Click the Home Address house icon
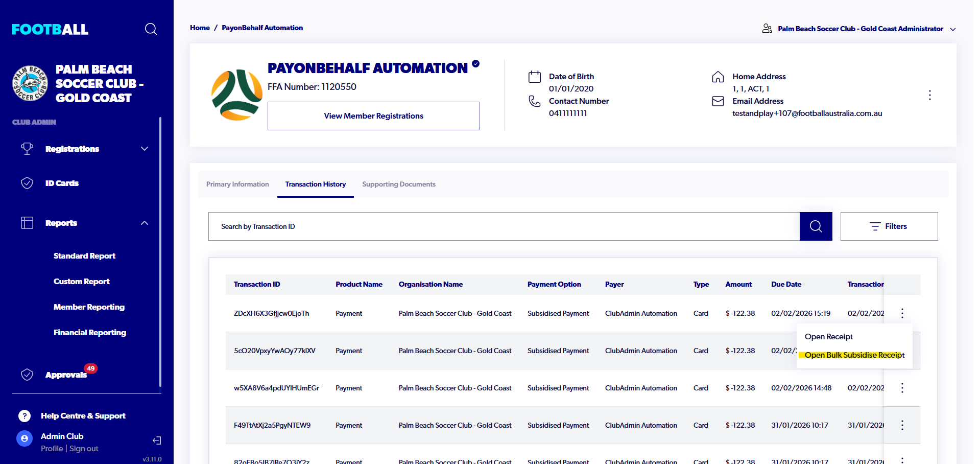The image size is (980, 464). pyautogui.click(x=718, y=77)
